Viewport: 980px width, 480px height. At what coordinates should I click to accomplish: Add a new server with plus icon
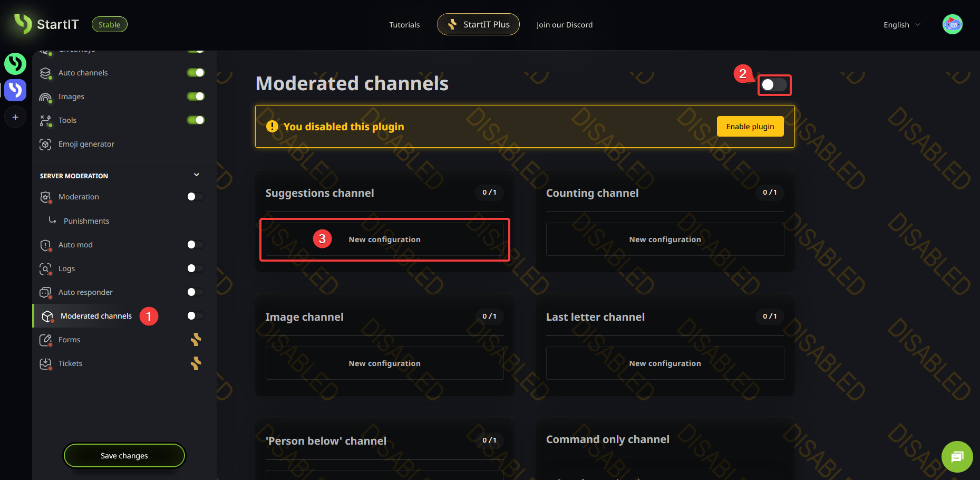15,117
